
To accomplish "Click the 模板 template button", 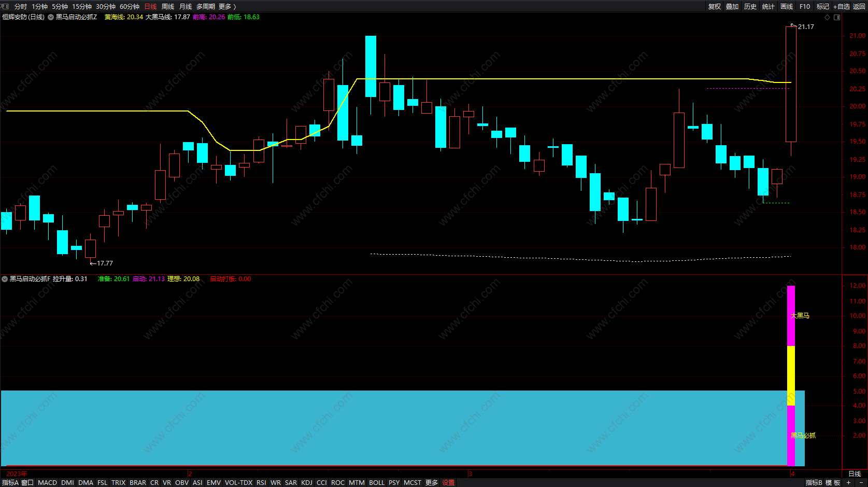I will pos(833,482).
